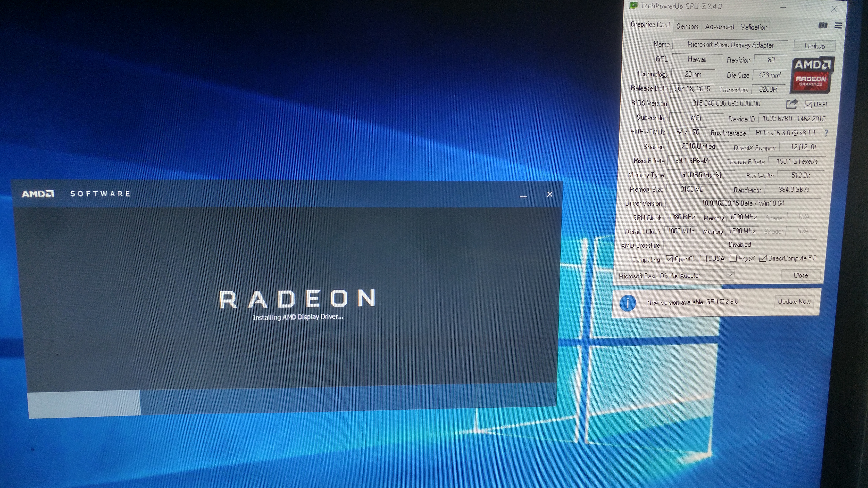The width and height of the screenshot is (868, 488).
Task: Click the Pixel Fillrate 69.1 GPixel/s value
Action: pyautogui.click(x=693, y=161)
